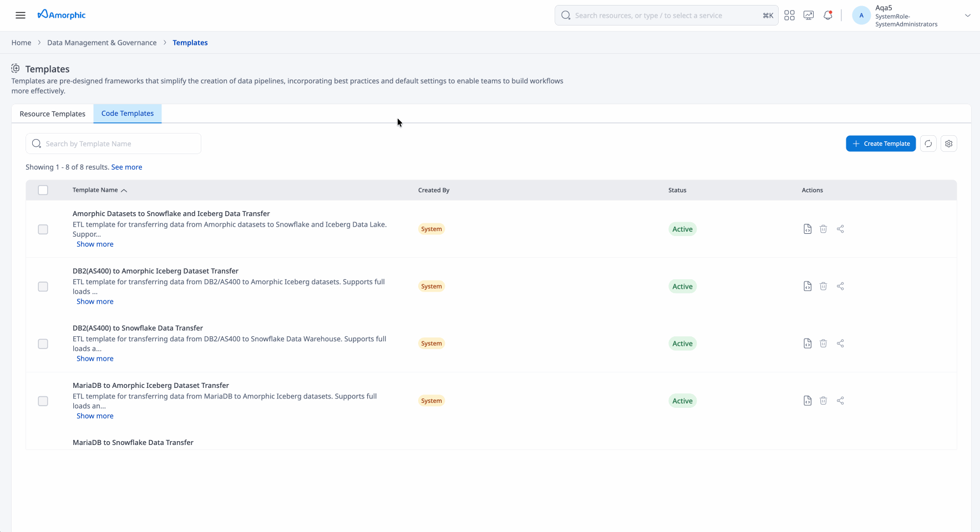Click the user avatar A

(x=861, y=16)
